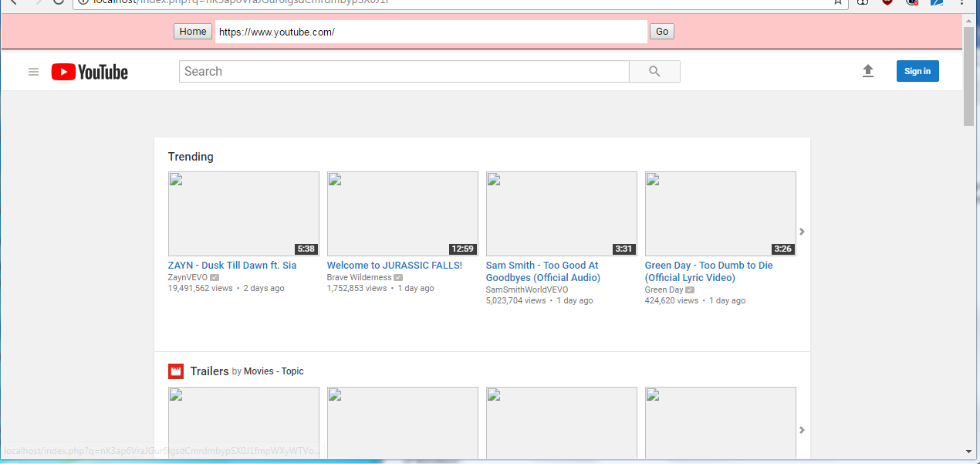Image resolution: width=980 pixels, height=464 pixels.
Task: Open Welcome to JURASSIC FALLS! video title
Action: click(394, 266)
